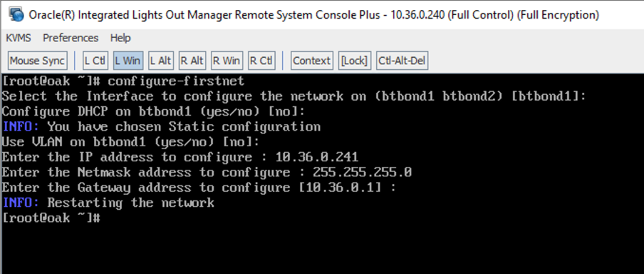Toggle the [Lock] key button
The width and height of the screenshot is (644, 274).
coord(355,61)
